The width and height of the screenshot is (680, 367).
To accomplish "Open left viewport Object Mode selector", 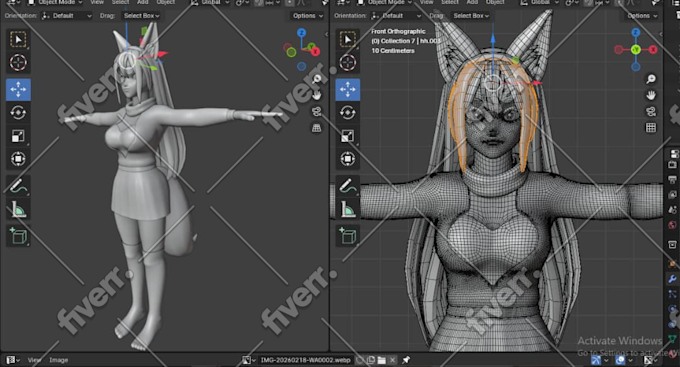I will [55, 3].
